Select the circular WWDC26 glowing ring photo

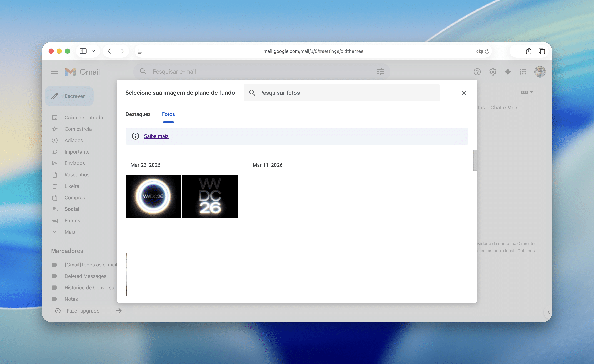point(153,196)
